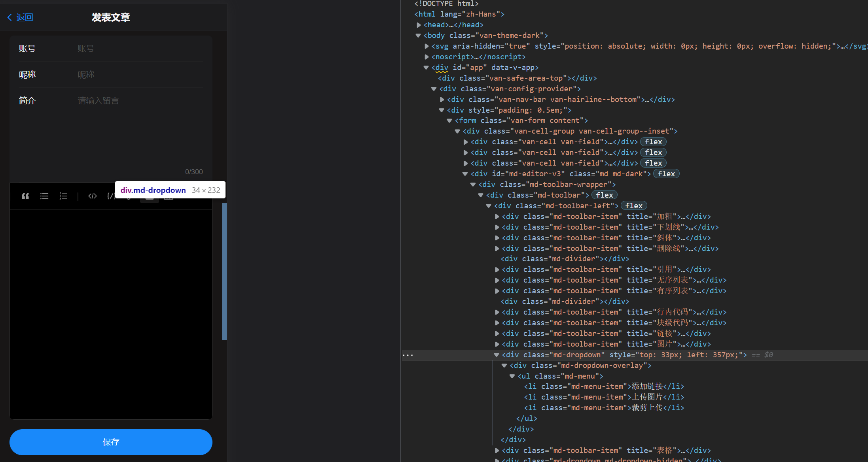Image resolution: width=868 pixels, height=462 pixels.
Task: Toggle flex badge on md-editor-v3 node
Action: tap(666, 174)
